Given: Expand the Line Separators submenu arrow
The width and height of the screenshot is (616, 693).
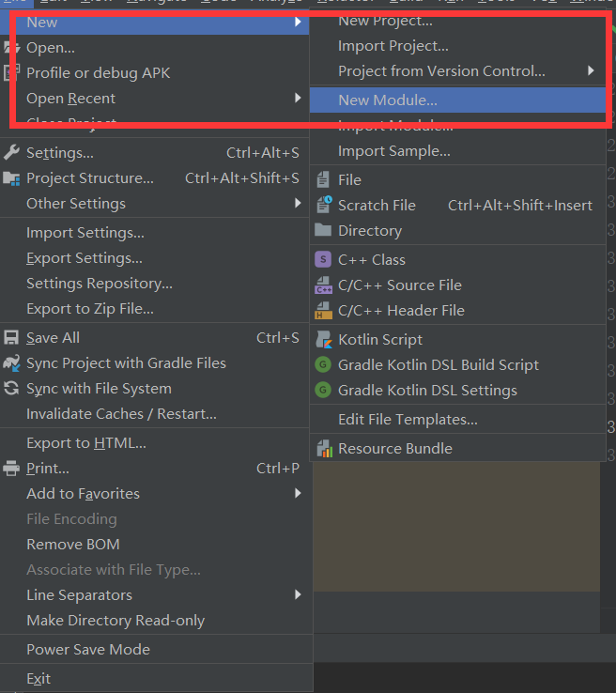Looking at the screenshot, I should point(298,595).
